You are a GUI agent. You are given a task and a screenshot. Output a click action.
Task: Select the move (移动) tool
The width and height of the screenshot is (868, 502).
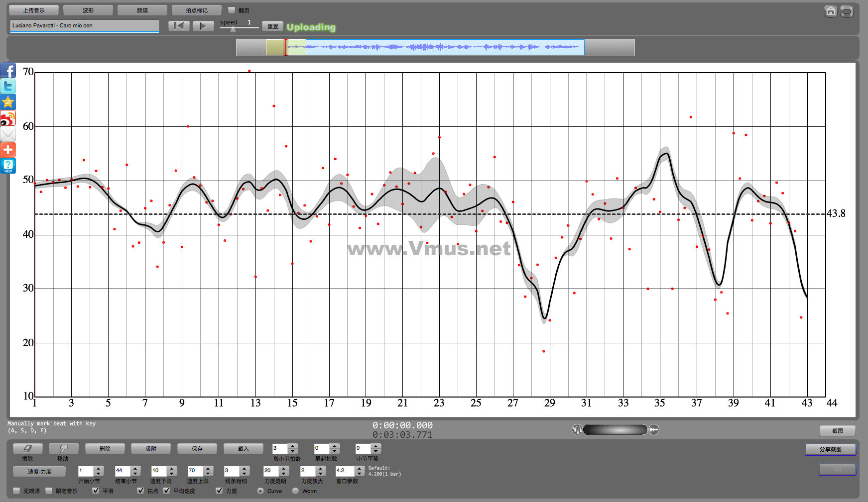coord(63,449)
